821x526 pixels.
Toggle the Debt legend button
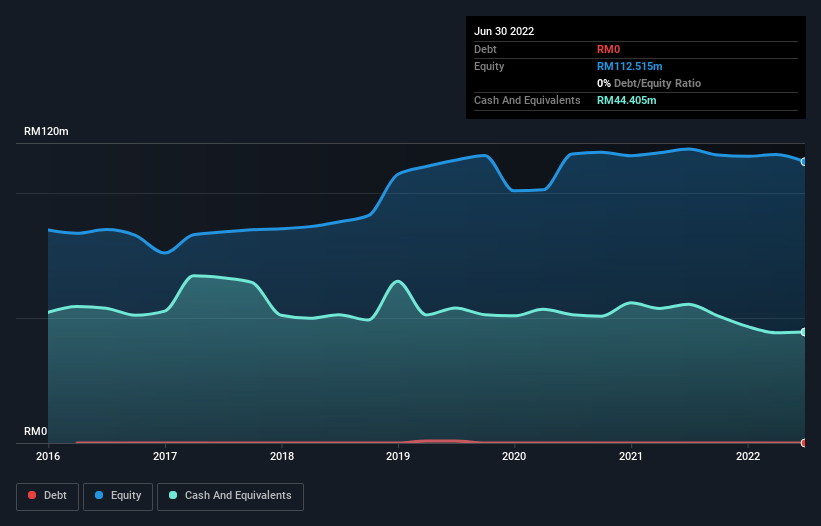coord(48,496)
